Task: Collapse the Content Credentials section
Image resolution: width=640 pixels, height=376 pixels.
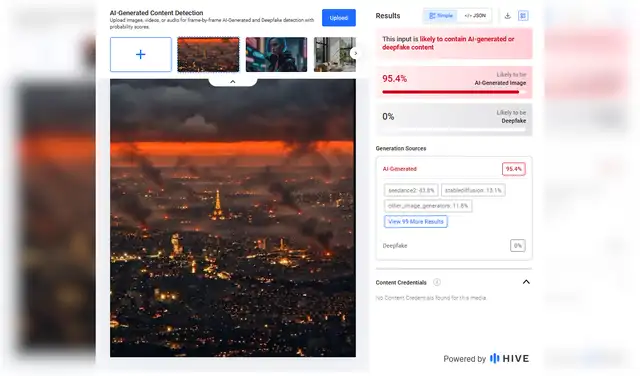Action: click(x=526, y=282)
